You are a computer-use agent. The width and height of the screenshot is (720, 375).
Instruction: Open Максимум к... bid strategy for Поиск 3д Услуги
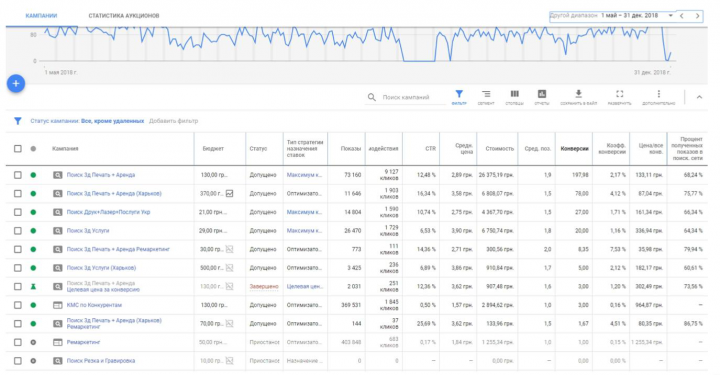tap(304, 231)
